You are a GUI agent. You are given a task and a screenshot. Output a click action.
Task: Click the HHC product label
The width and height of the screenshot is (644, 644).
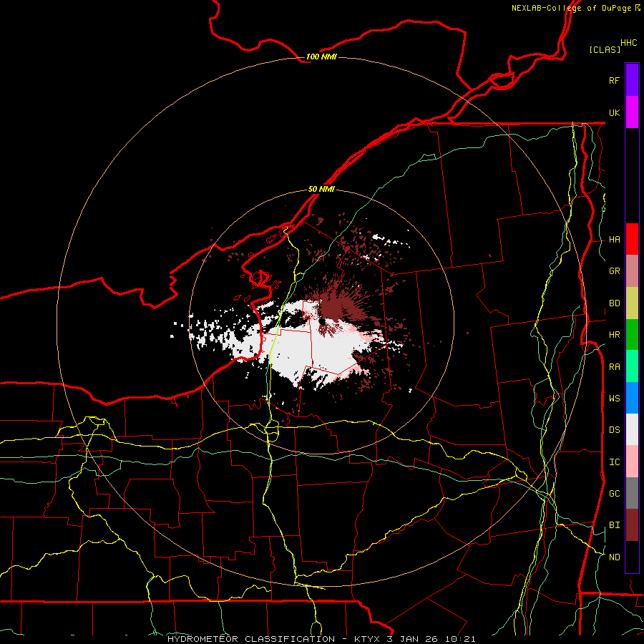click(x=629, y=43)
